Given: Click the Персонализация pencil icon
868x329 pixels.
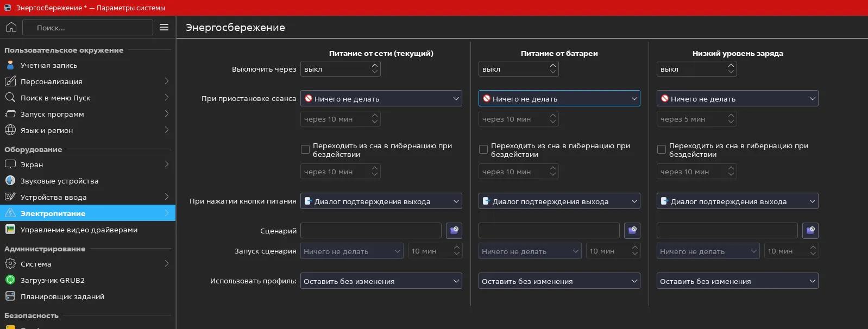Looking at the screenshot, I should 10,81.
